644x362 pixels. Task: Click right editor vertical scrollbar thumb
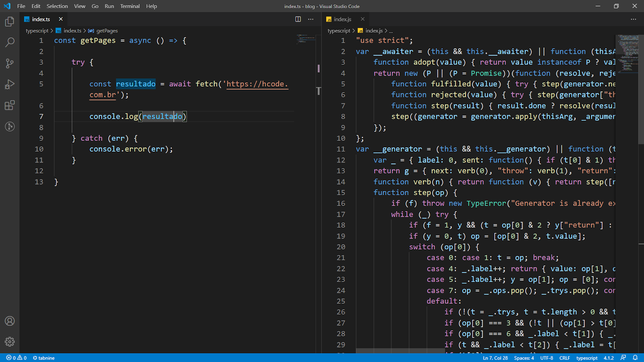coord(641,88)
